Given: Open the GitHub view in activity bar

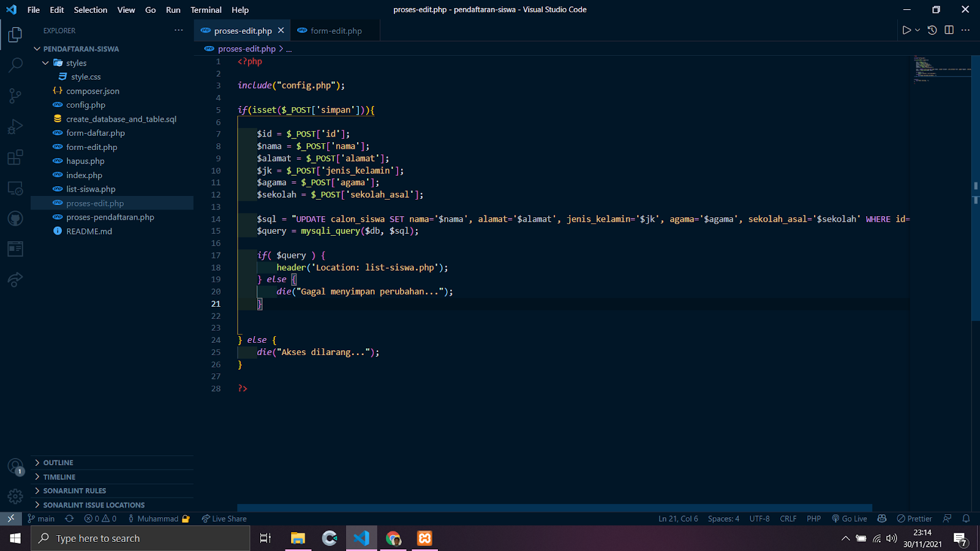Looking at the screenshot, I should (x=15, y=219).
